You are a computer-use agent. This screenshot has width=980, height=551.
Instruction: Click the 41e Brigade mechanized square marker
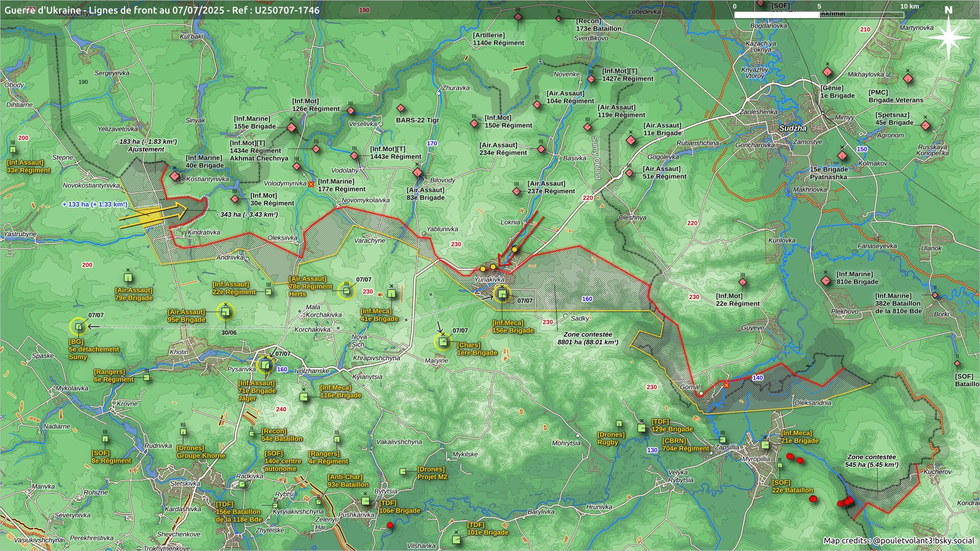point(391,293)
